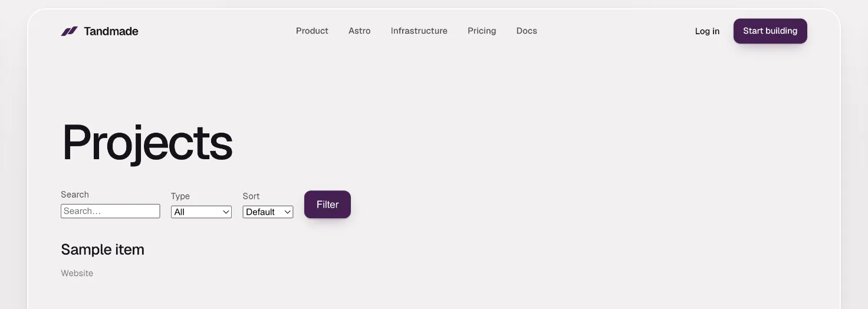Apply filters with the Filter button
The width and height of the screenshot is (868, 309).
[x=327, y=205]
